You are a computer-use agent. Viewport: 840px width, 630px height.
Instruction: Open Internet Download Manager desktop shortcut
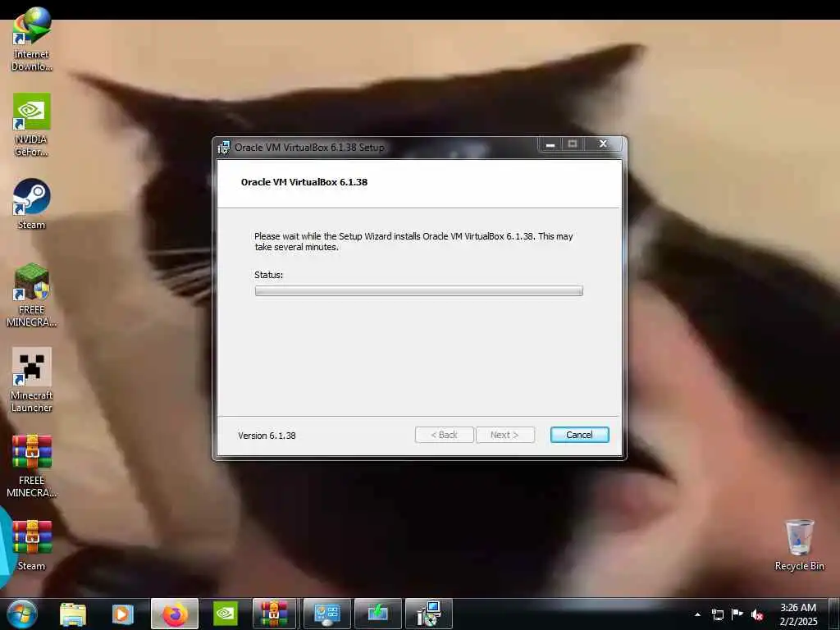point(32,39)
